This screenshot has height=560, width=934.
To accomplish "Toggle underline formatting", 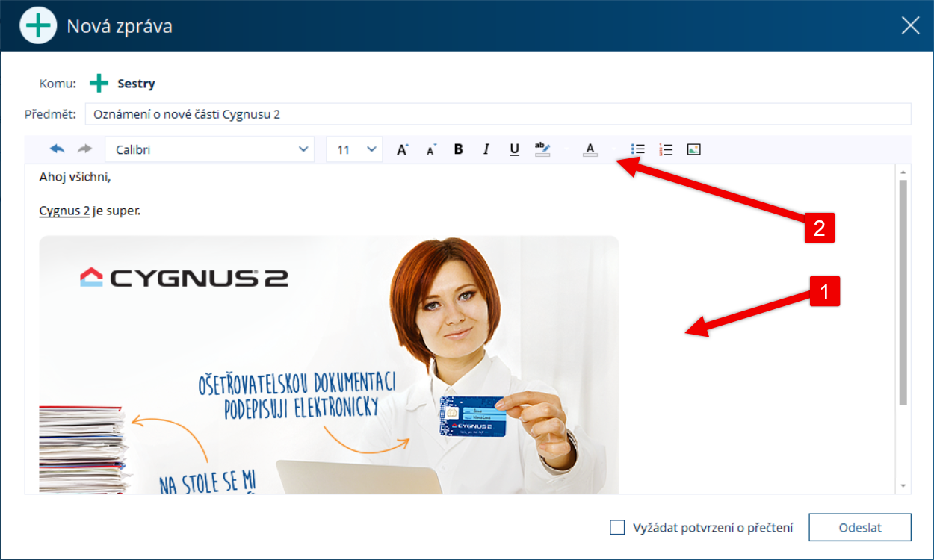I will pyautogui.click(x=514, y=149).
